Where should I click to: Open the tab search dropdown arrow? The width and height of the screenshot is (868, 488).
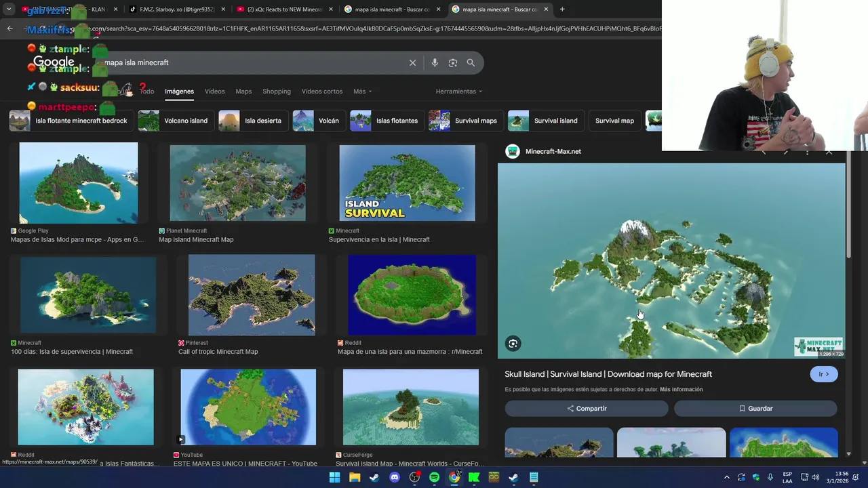pyautogui.click(x=9, y=9)
